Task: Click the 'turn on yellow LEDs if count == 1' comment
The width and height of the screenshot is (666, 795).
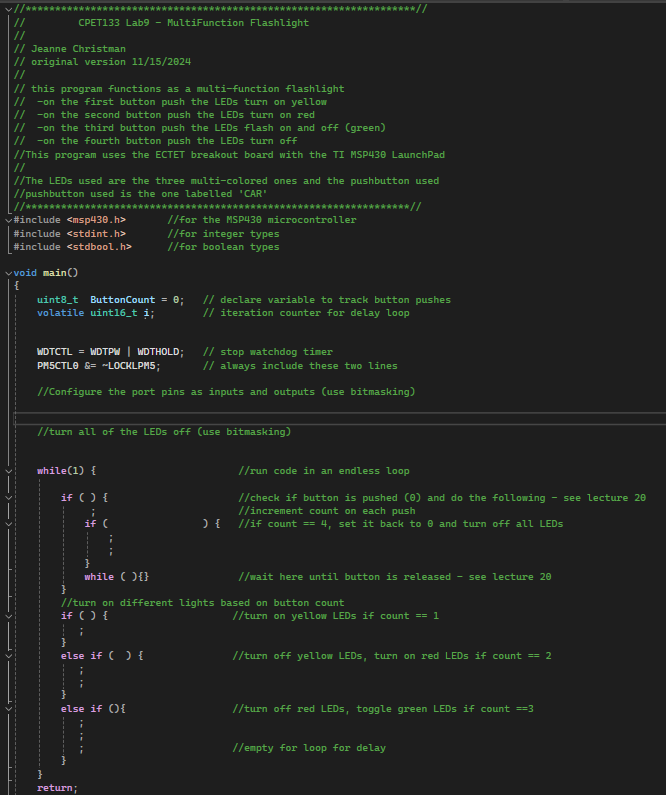Action: point(336,616)
